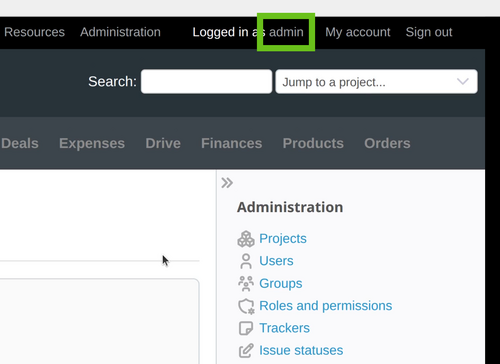Open the Groups sidebar link
The height and width of the screenshot is (364, 500).
[x=281, y=283]
